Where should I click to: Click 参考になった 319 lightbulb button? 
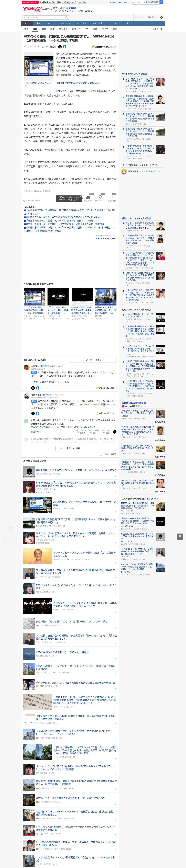click(x=105, y=413)
